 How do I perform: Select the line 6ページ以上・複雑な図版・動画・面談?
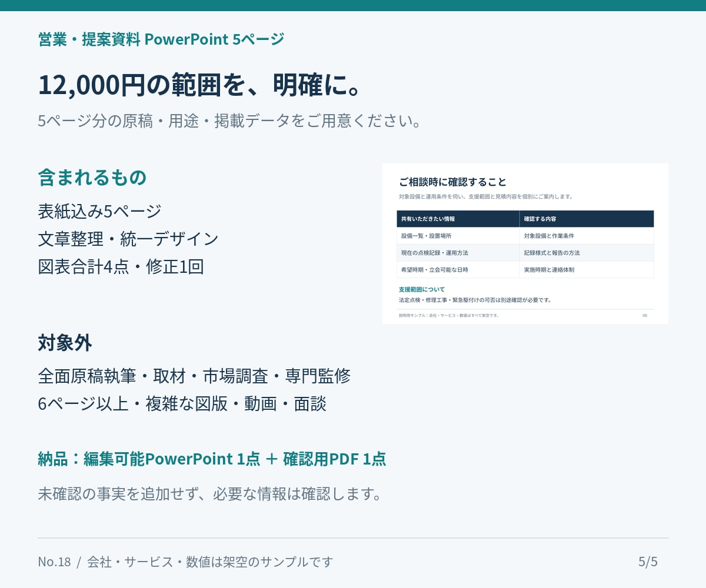tap(182, 404)
